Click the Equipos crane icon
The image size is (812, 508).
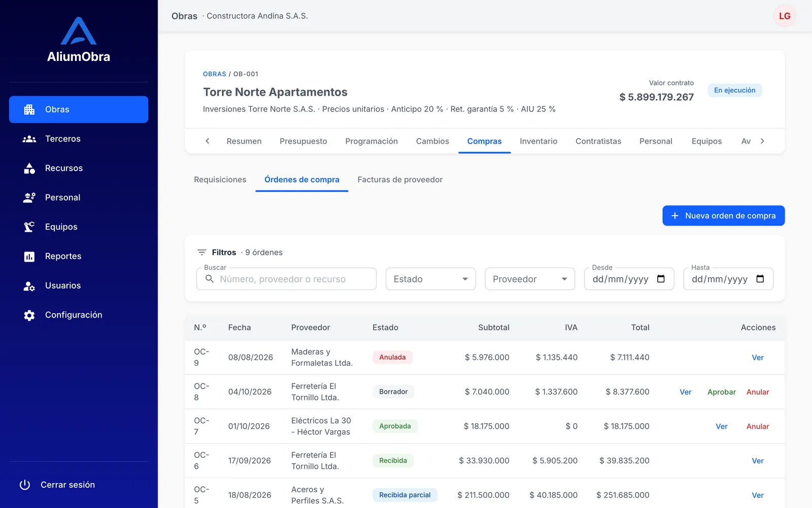pyautogui.click(x=29, y=227)
